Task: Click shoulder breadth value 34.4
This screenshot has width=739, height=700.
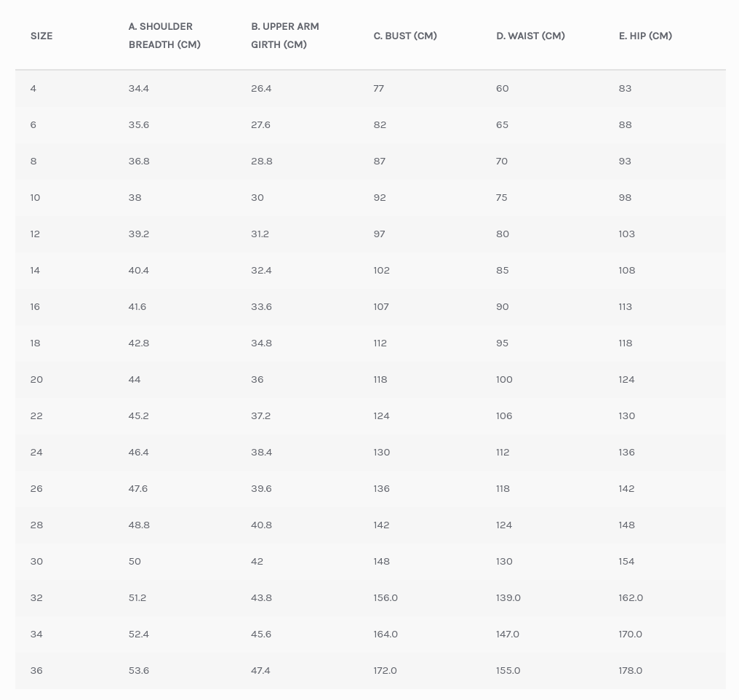Action: point(139,88)
